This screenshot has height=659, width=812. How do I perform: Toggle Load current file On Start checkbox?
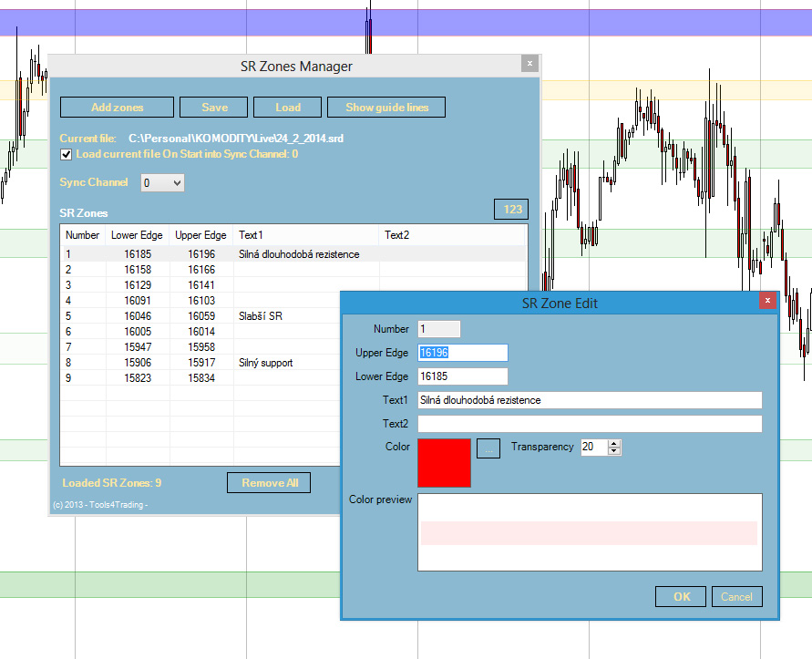[x=67, y=154]
